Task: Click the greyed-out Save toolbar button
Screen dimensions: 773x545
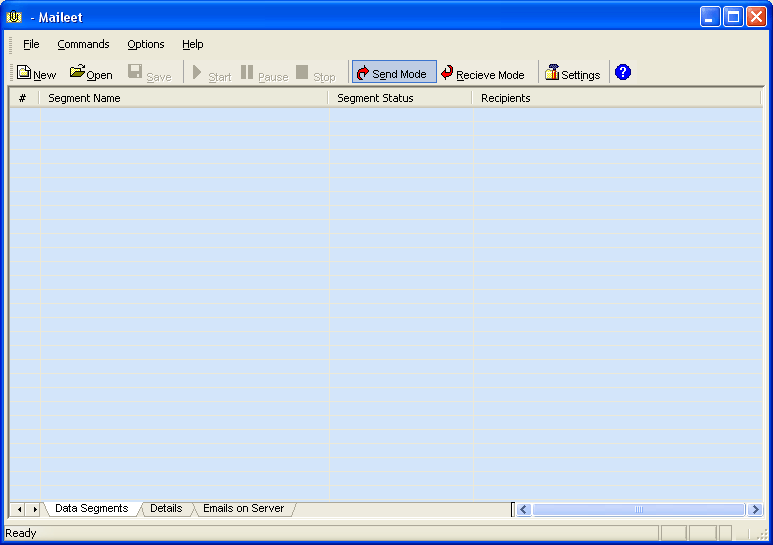Action: (149, 73)
